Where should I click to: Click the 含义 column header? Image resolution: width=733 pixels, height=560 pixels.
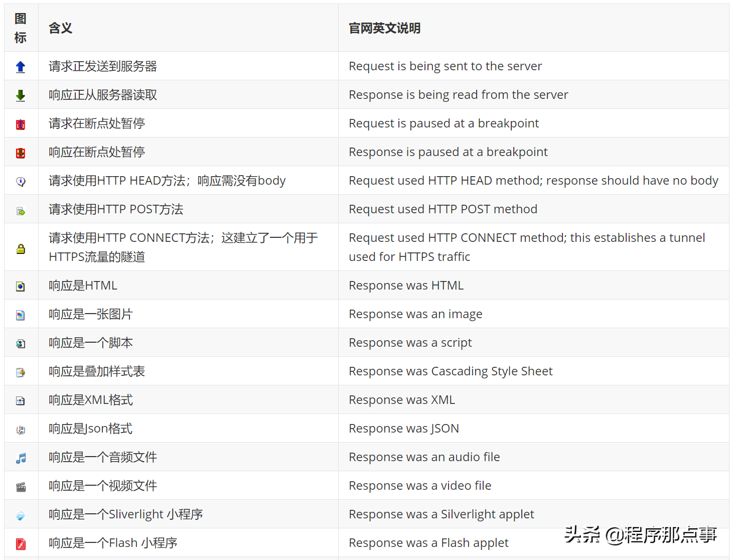click(60, 28)
